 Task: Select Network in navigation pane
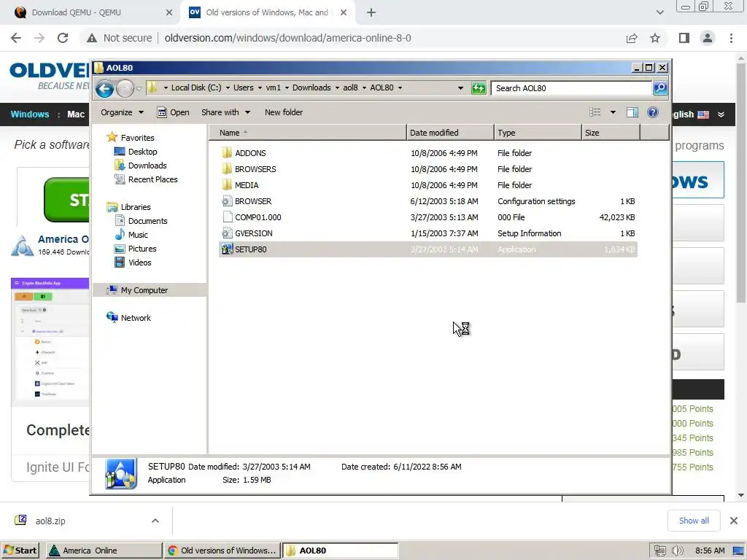[x=135, y=318]
